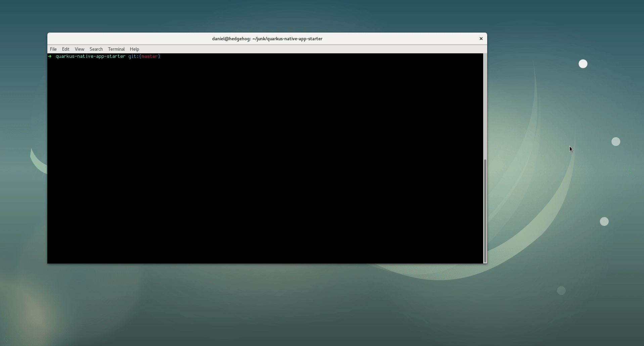The height and width of the screenshot is (346, 644).
Task: Open the Edit menu
Action: click(65, 49)
